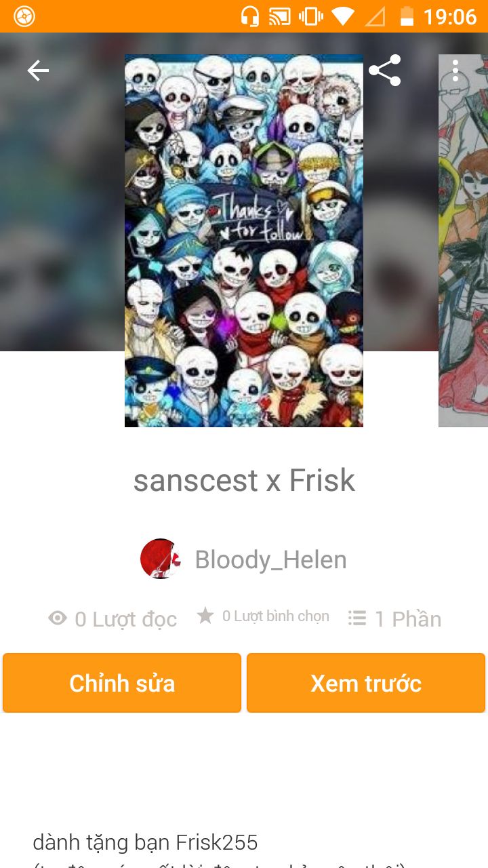
Task: Open the three-dot overflow menu
Action: pyautogui.click(x=455, y=71)
